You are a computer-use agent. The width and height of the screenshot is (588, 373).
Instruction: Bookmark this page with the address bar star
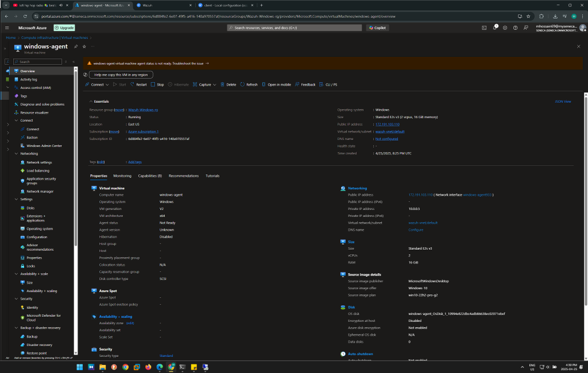[x=528, y=17]
